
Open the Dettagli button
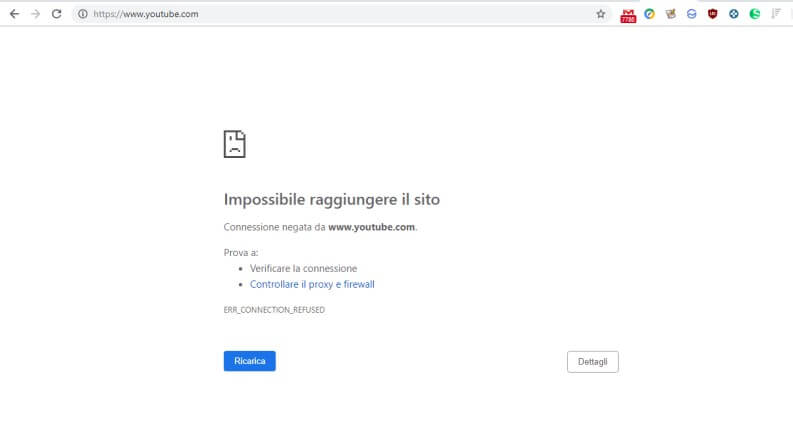(593, 362)
